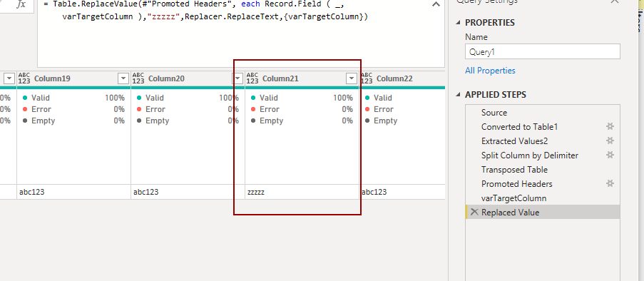Select Split Column by Delimiter step
This screenshot has width=644, height=281.
[x=543, y=155]
